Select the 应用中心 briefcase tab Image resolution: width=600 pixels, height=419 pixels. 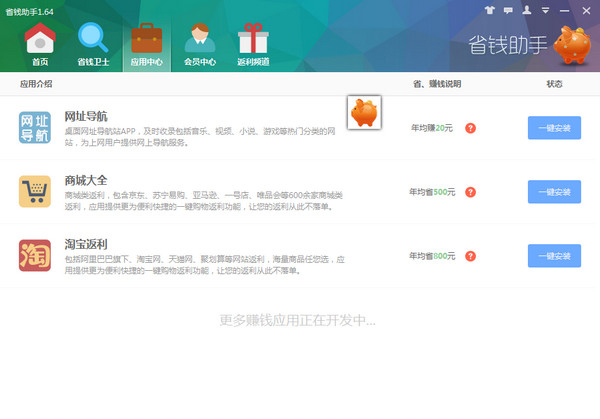[147, 44]
